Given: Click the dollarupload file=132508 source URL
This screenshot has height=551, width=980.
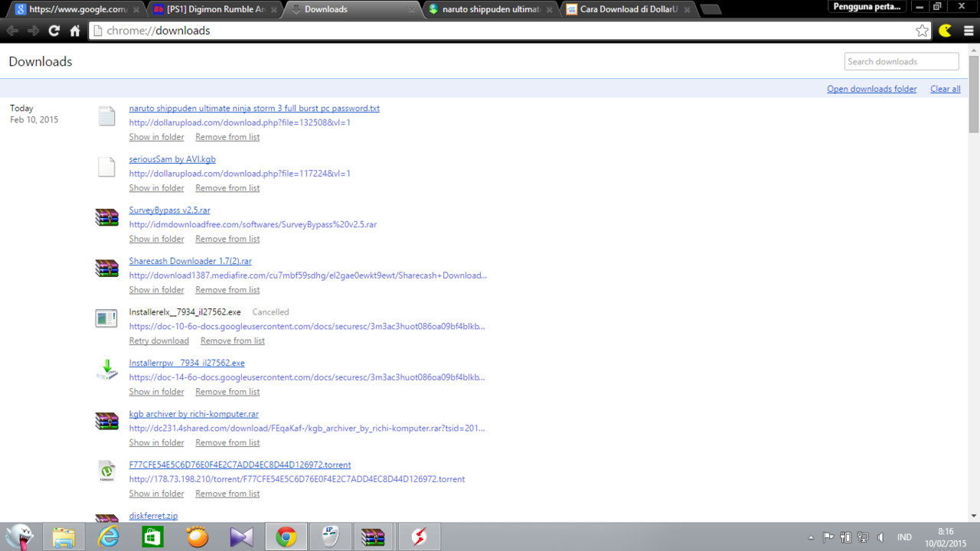Looking at the screenshot, I should coord(240,122).
